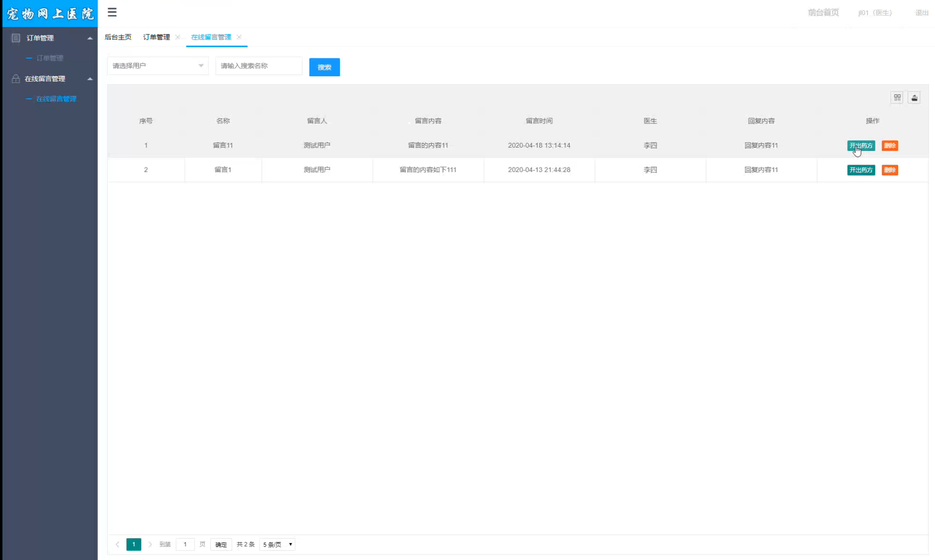Go to 前台首页 link
The width and height of the screenshot is (935, 560).
point(823,13)
